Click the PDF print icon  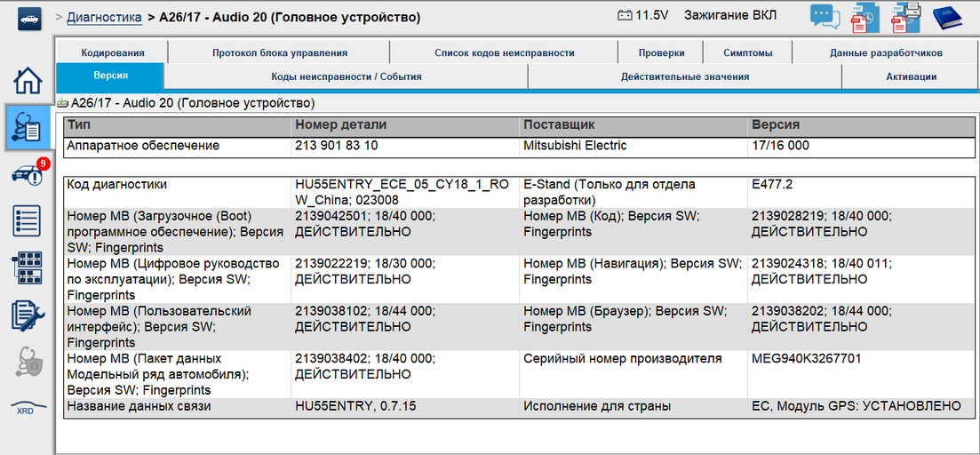point(906,17)
